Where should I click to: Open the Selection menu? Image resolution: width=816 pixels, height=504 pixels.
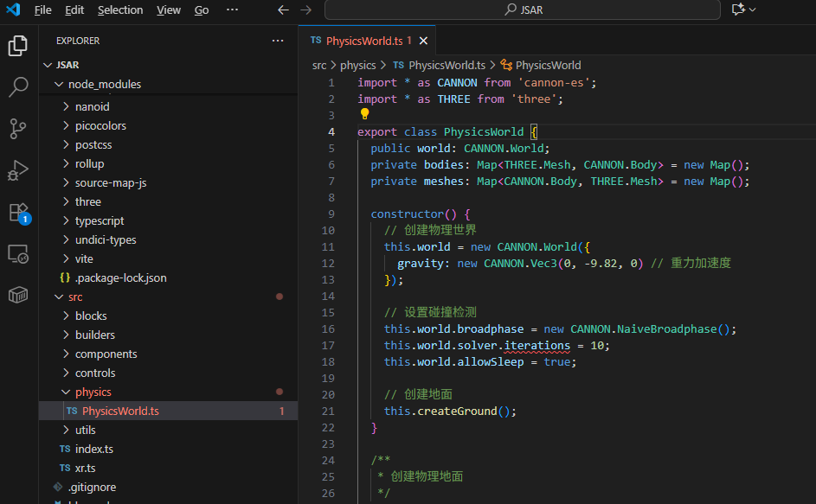119,10
